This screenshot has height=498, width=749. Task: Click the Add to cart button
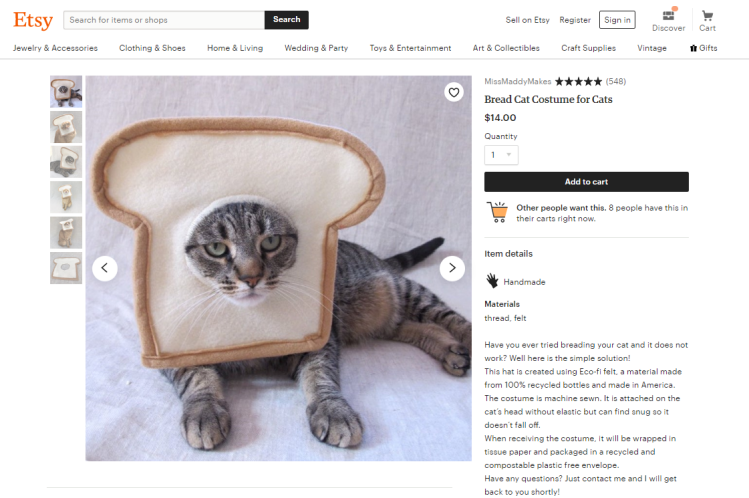586,182
